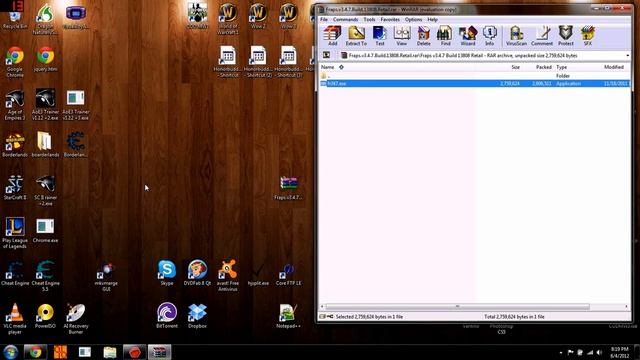640x360 pixels.
Task: Click Extract To in WinRAR toolbar
Action: click(x=356, y=36)
